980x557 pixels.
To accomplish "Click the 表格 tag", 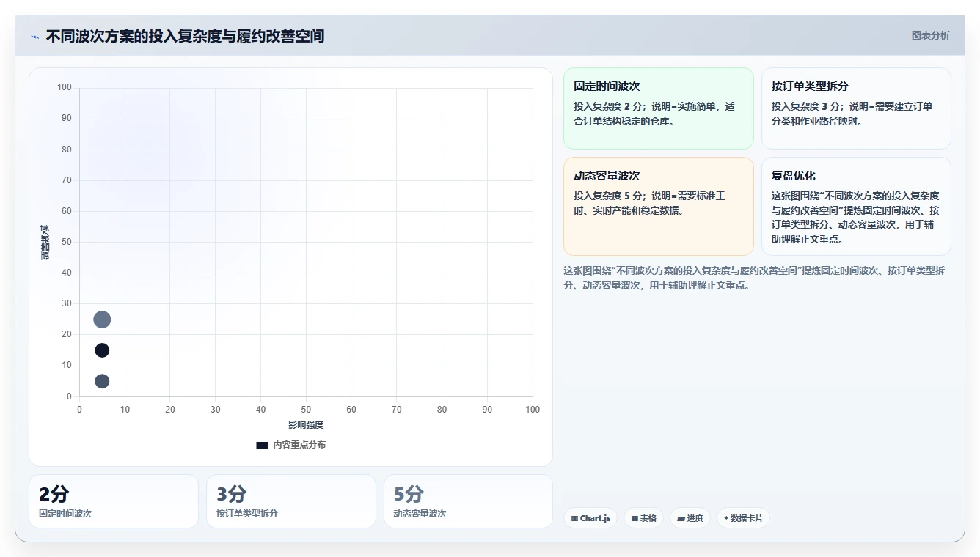I will pyautogui.click(x=643, y=518).
